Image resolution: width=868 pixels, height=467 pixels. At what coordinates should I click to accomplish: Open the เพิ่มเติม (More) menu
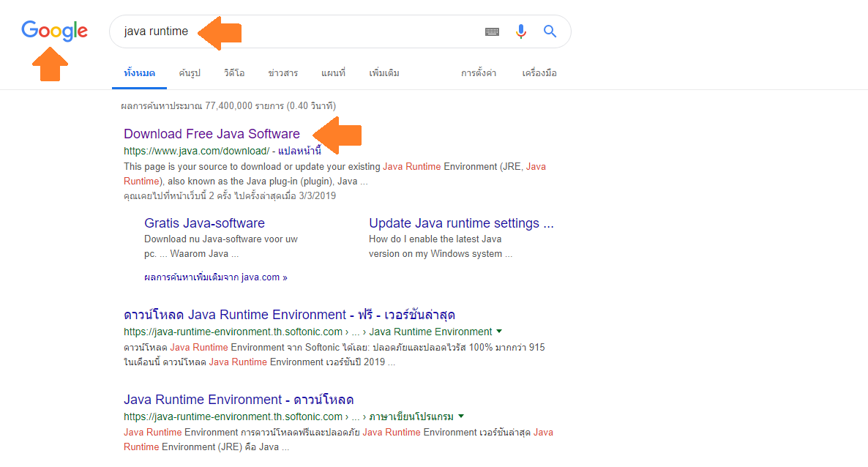click(384, 73)
